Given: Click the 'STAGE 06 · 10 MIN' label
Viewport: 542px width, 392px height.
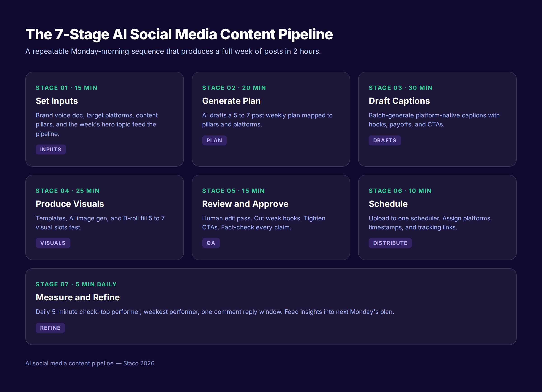Looking at the screenshot, I should 400,191.
